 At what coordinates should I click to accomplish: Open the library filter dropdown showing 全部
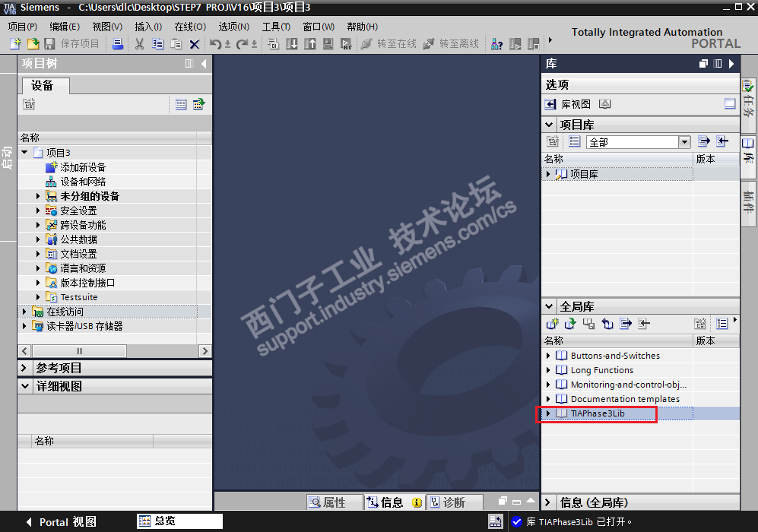click(x=684, y=141)
